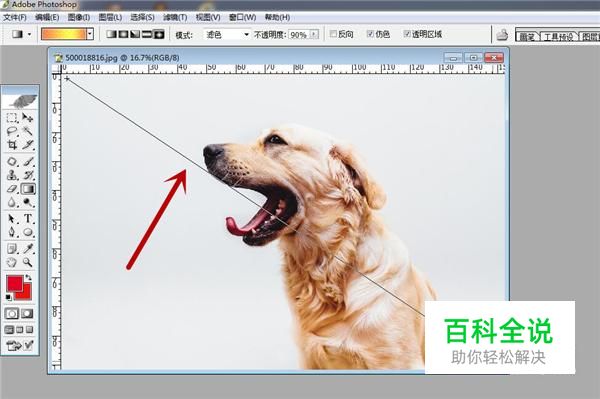600x399 pixels.
Task: Select the Magic Wand tool
Action: pos(28,131)
